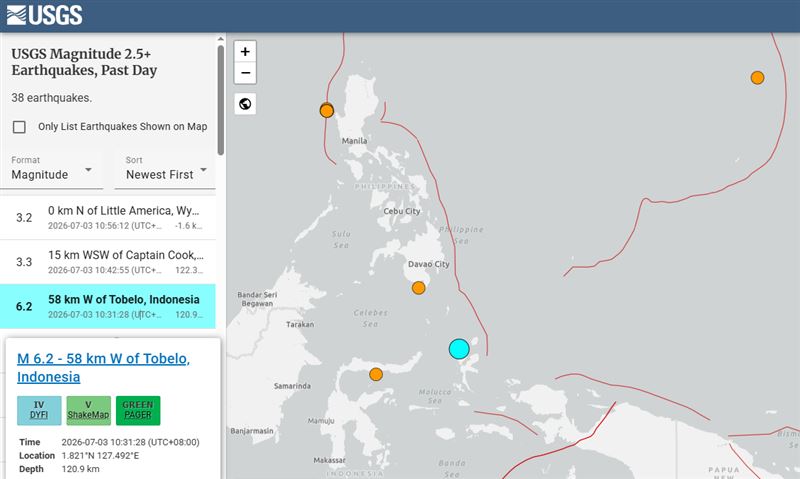
Task: Click the Samarinda label on the map
Action: point(292,386)
